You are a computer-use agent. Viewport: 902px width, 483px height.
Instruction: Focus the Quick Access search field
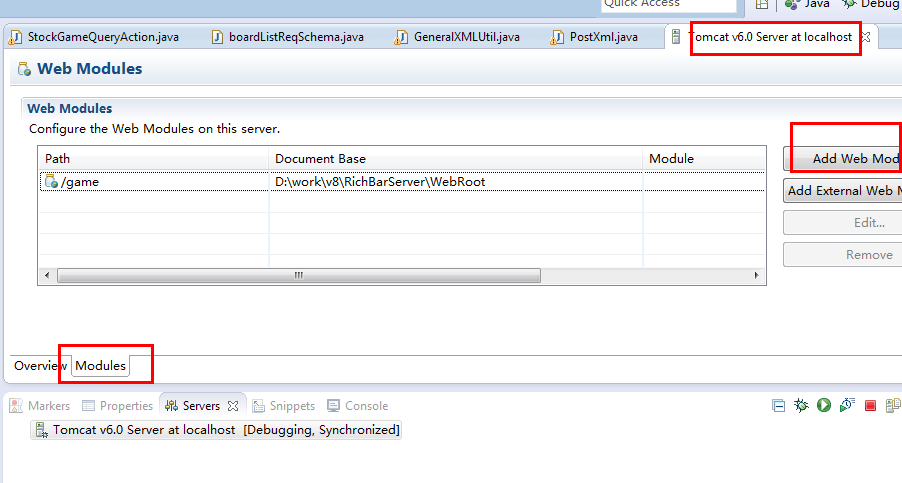click(668, 5)
